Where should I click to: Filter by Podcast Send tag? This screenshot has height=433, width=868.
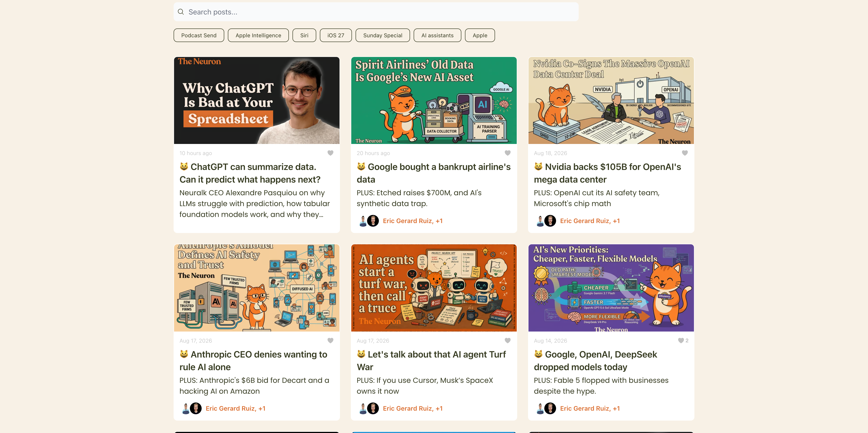click(199, 35)
